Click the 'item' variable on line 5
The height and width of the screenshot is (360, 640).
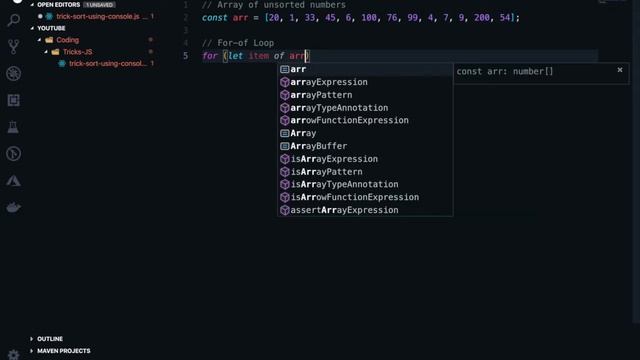259,56
